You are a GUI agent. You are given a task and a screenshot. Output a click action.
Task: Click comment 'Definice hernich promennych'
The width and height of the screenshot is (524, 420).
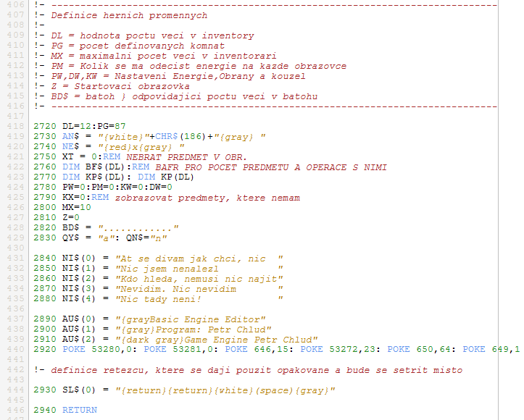click(129, 15)
